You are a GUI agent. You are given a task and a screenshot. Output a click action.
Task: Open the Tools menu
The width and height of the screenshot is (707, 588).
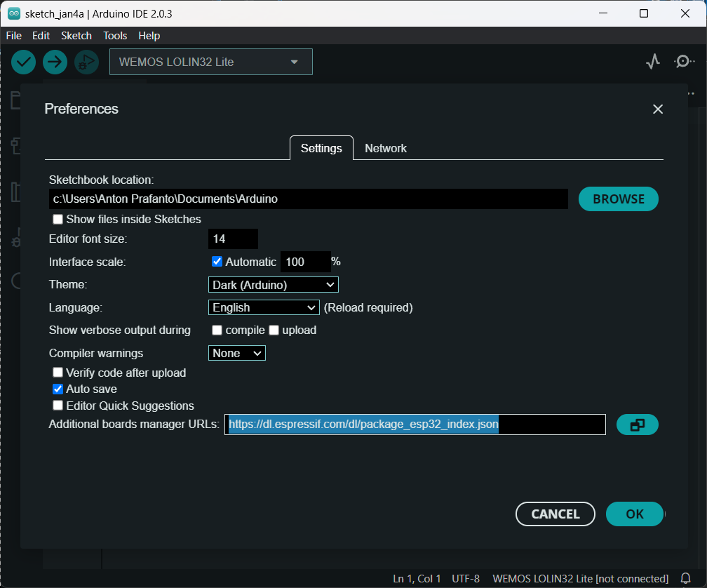pyautogui.click(x=115, y=36)
